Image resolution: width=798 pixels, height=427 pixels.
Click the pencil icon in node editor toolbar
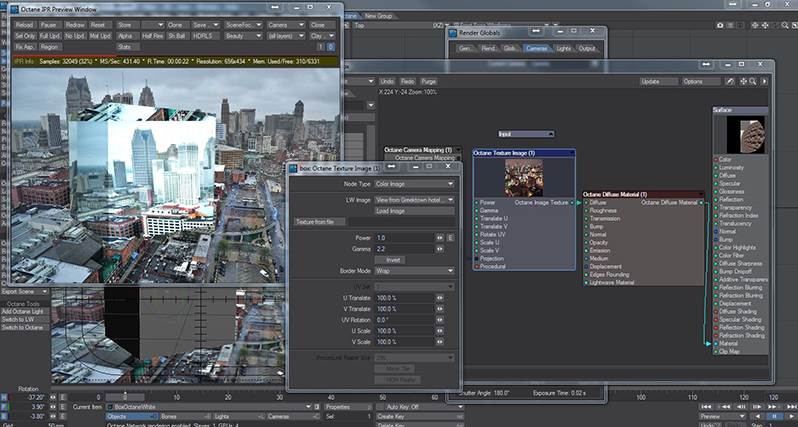pyautogui.click(x=731, y=80)
